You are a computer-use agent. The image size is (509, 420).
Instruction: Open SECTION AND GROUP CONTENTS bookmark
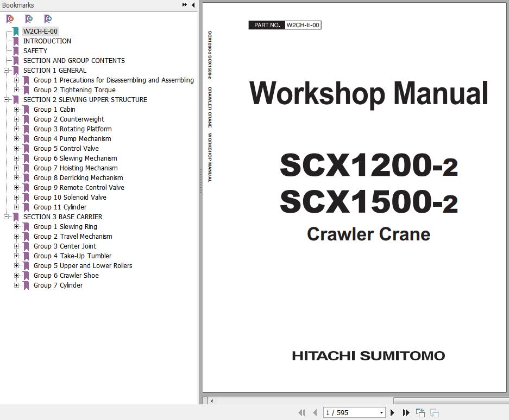pos(74,61)
